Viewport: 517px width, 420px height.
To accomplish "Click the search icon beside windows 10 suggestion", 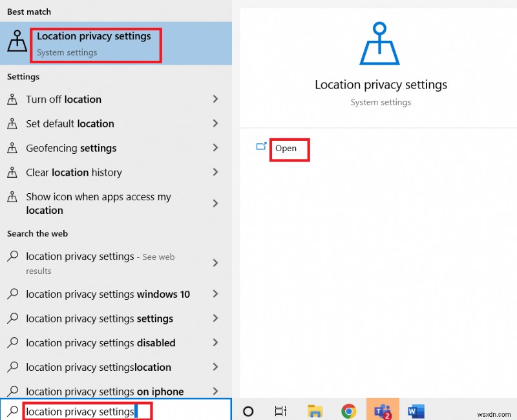I will click(x=12, y=293).
